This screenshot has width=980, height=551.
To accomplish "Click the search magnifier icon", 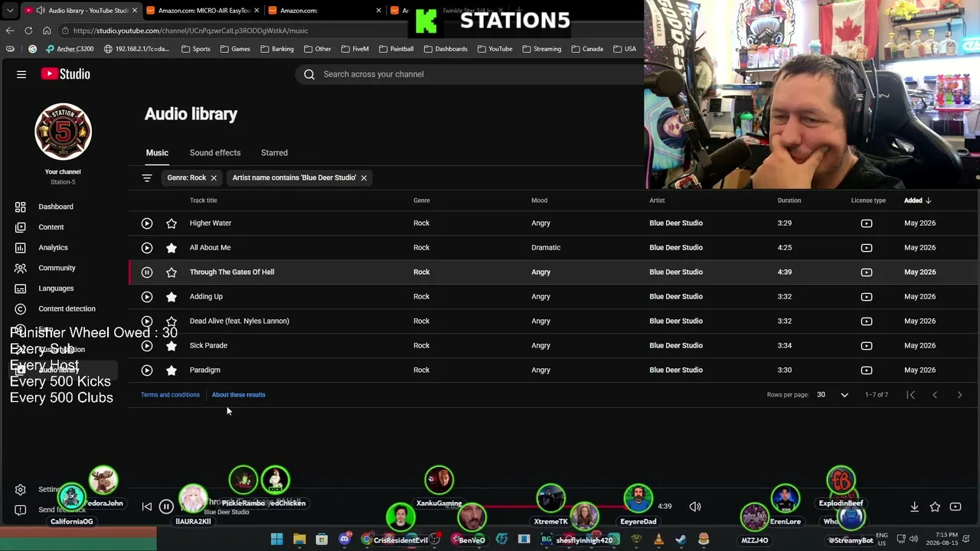I will 309,74.
